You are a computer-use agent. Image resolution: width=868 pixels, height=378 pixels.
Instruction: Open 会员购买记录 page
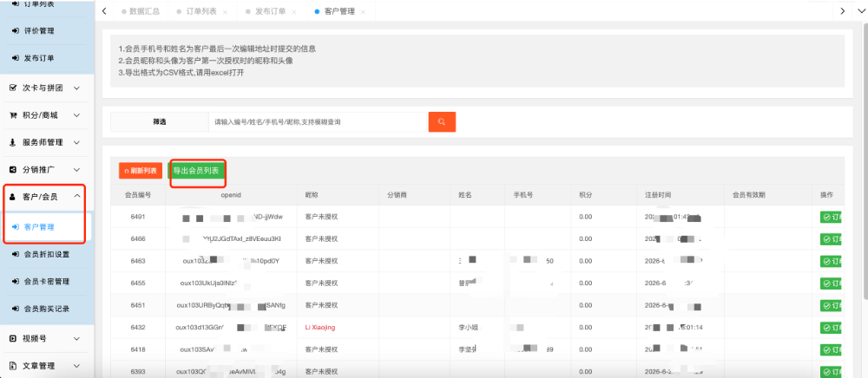click(47, 309)
